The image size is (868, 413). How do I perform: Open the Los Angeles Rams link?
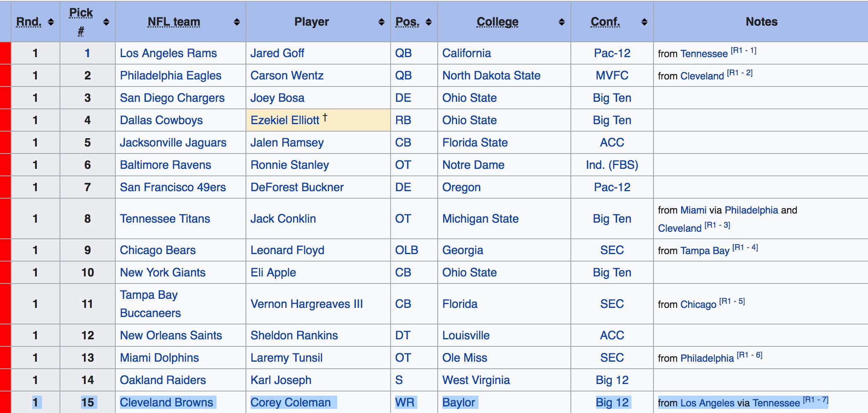pos(168,53)
